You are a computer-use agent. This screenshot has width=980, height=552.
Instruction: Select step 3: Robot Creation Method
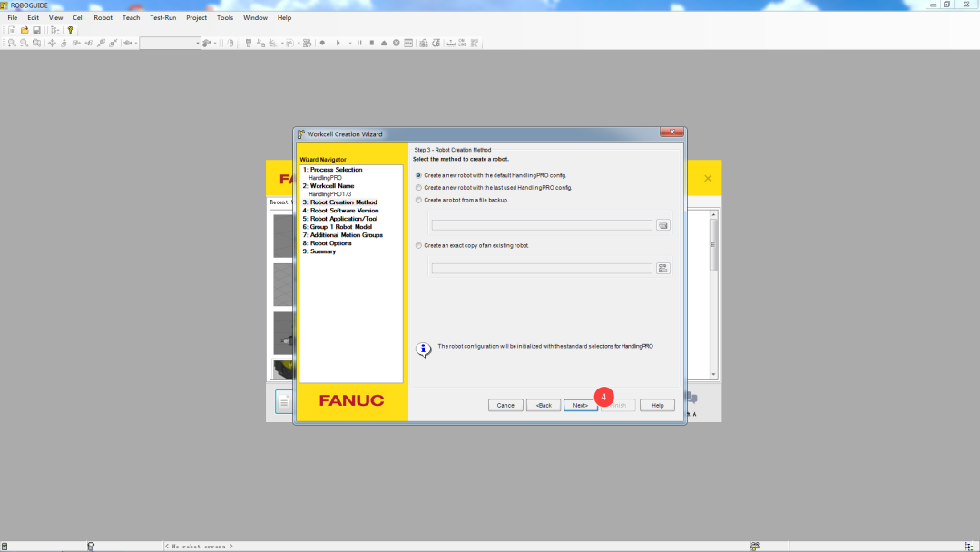click(340, 202)
